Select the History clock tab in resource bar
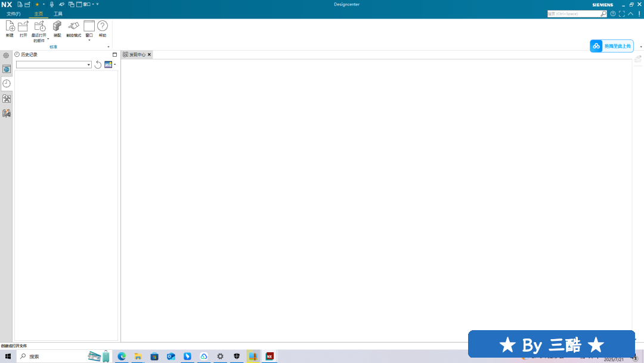Screen dimensions: 644x363 coord(7,84)
